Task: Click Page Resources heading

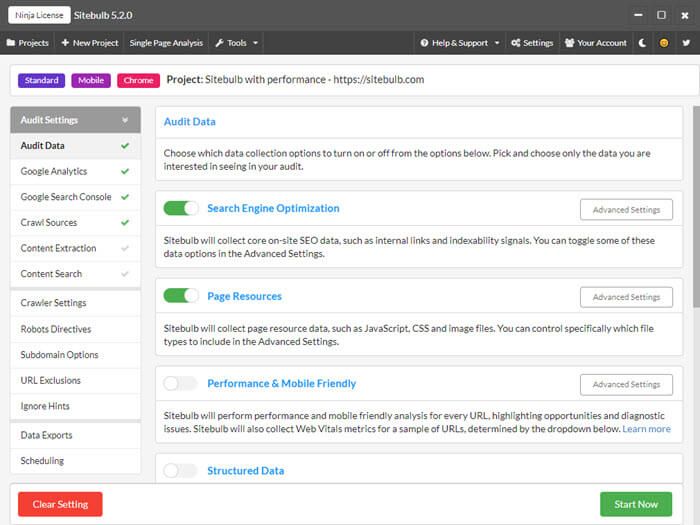Action: pyautogui.click(x=244, y=296)
